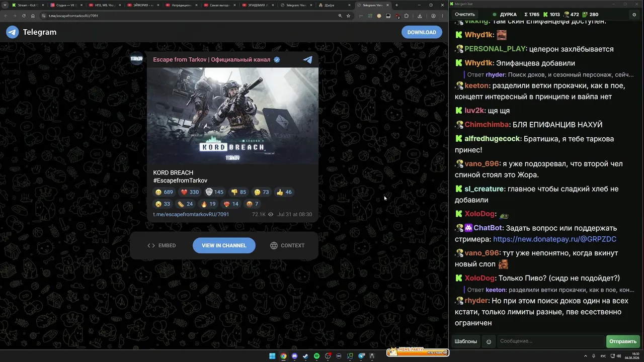Screen dimensions: 644x362
Task: Switch to the ЭПИДЕМИЯ YouTube tab
Action: pos(258,5)
